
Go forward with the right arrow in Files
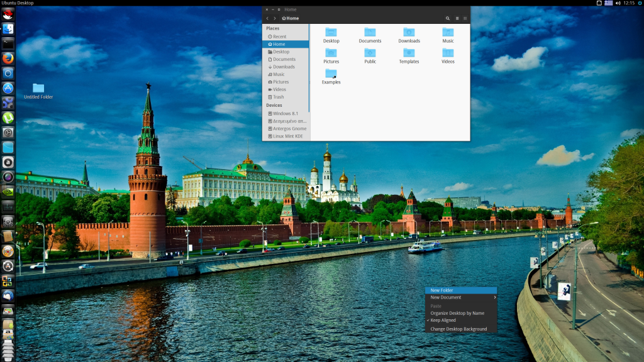[275, 18]
